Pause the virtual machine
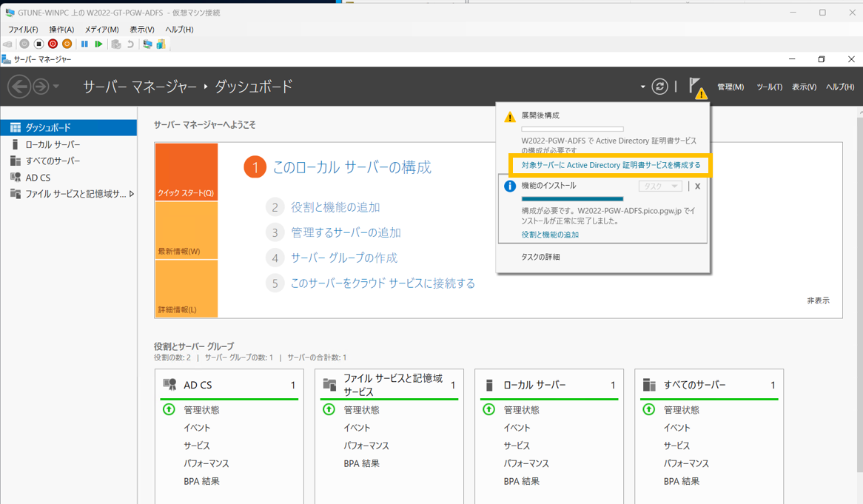Viewport: 863px width, 504px height. point(84,44)
